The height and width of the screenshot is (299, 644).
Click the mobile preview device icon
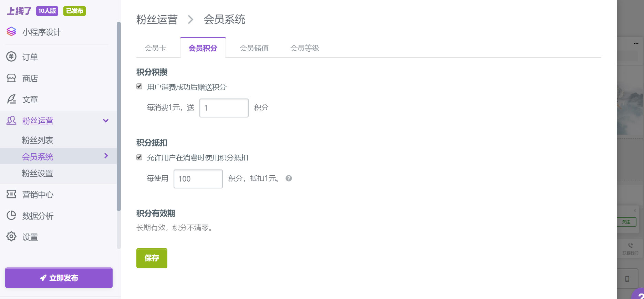click(627, 279)
